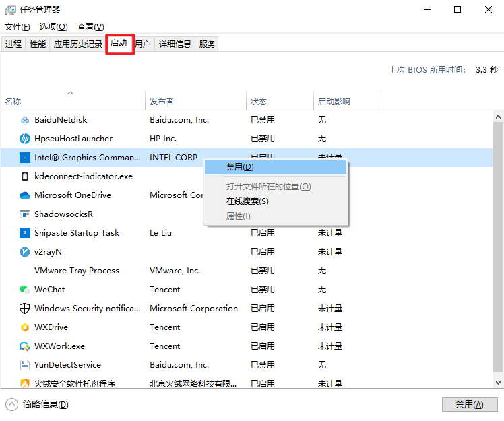
Task: Click publisher VMware, Inc. cell
Action: [175, 271]
